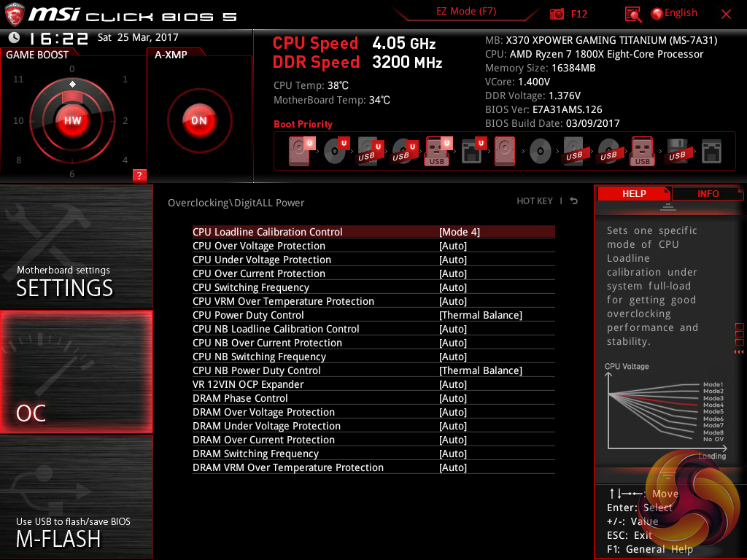Image resolution: width=747 pixels, height=560 pixels.
Task: Click the BIOS Ver E7A31AMS.126 text
Action: 543,109
